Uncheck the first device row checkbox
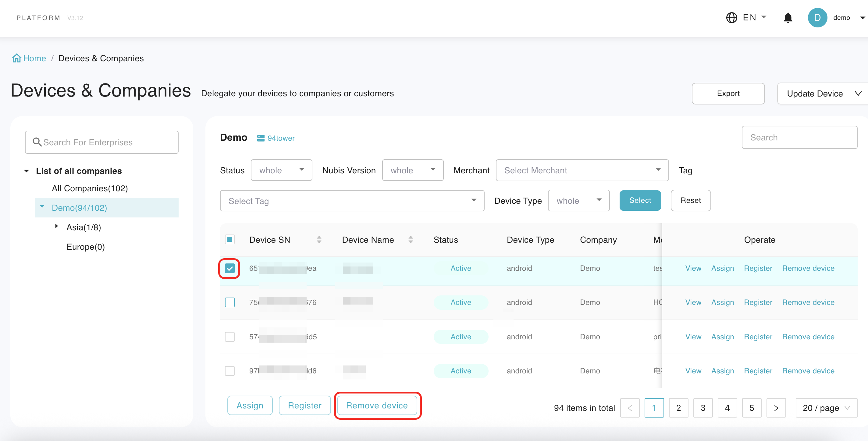This screenshot has width=868, height=441. tap(229, 268)
